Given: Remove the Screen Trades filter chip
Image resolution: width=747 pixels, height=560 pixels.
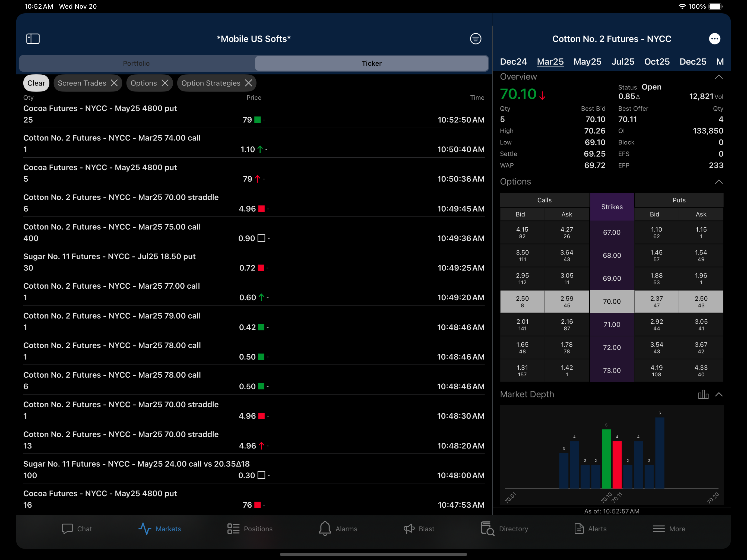Looking at the screenshot, I should click(115, 83).
